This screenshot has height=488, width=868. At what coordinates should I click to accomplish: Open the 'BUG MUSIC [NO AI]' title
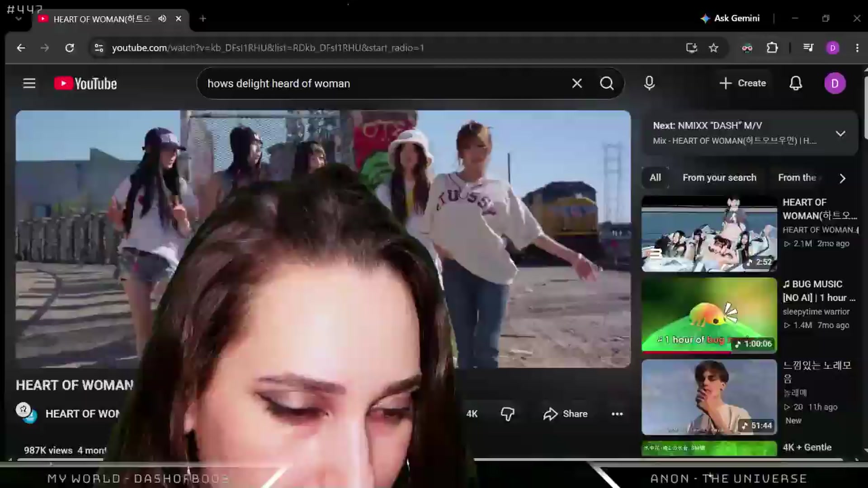click(819, 291)
